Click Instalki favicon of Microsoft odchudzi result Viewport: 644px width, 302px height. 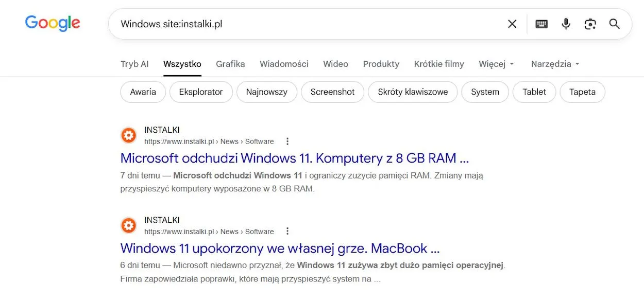click(x=129, y=135)
